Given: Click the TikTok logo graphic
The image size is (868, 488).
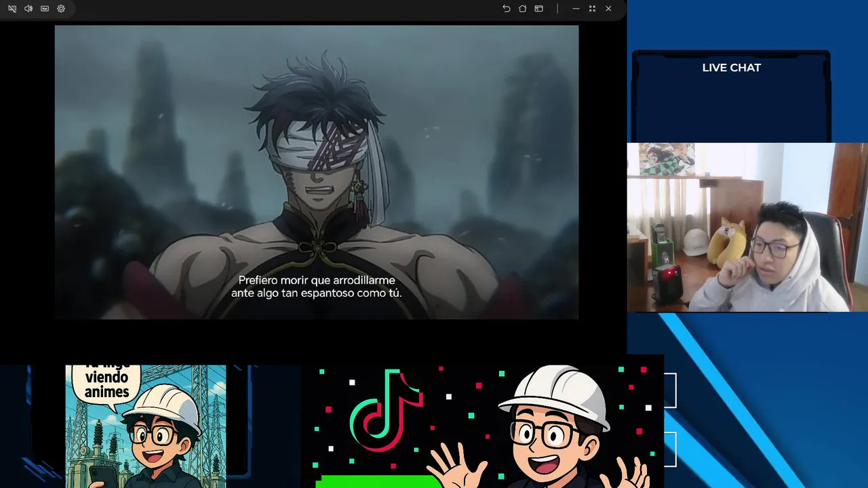Looking at the screenshot, I should [386, 411].
